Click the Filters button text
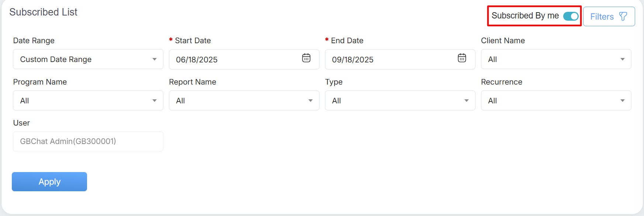This screenshot has height=216, width=644. [x=602, y=17]
